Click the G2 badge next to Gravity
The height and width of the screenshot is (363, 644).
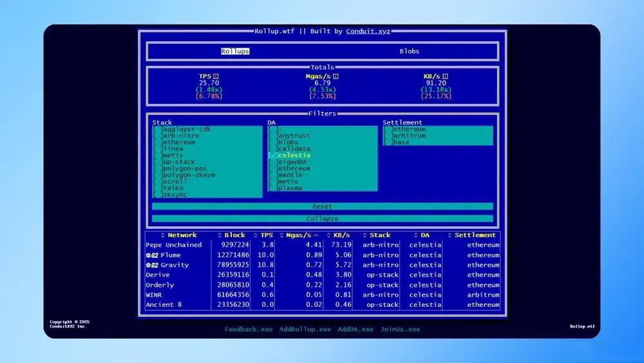pos(152,265)
